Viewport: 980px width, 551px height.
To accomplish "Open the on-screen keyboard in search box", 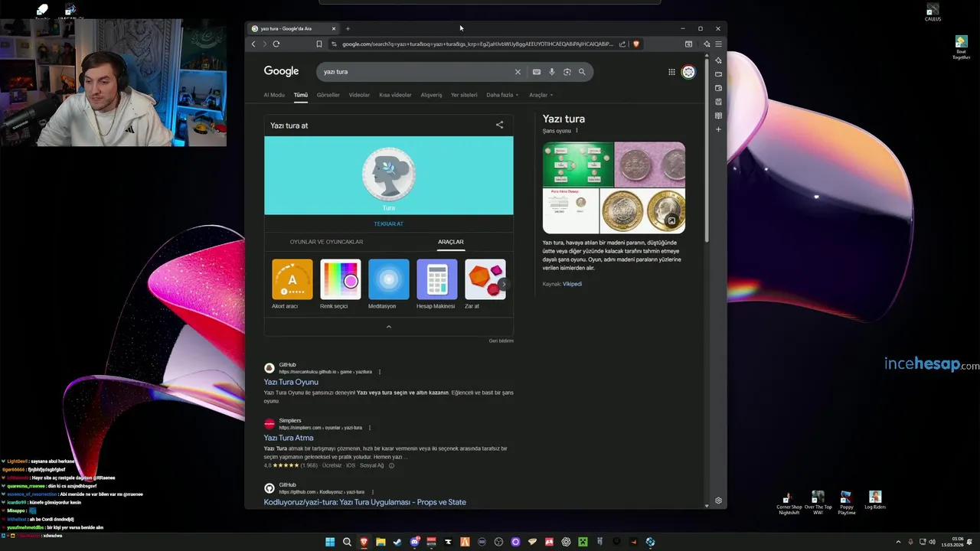I will 537,72.
